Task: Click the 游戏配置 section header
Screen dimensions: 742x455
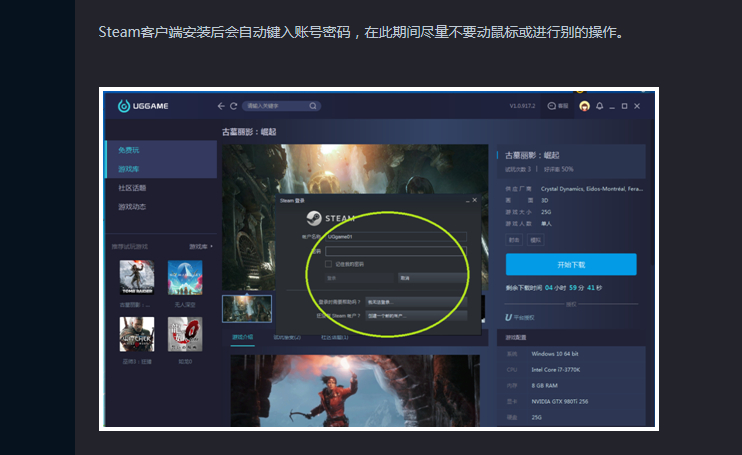Action: click(516, 337)
